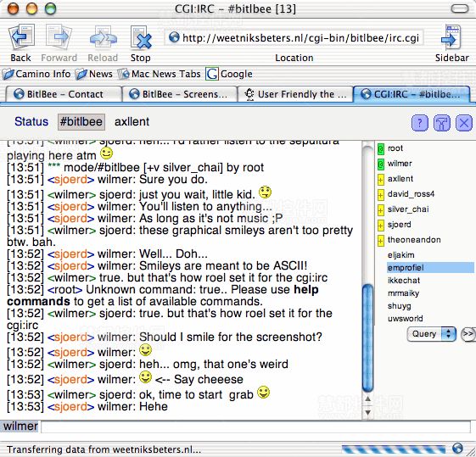Select user root in the nick list
The width and height of the screenshot is (476, 457).
pyautogui.click(x=395, y=148)
